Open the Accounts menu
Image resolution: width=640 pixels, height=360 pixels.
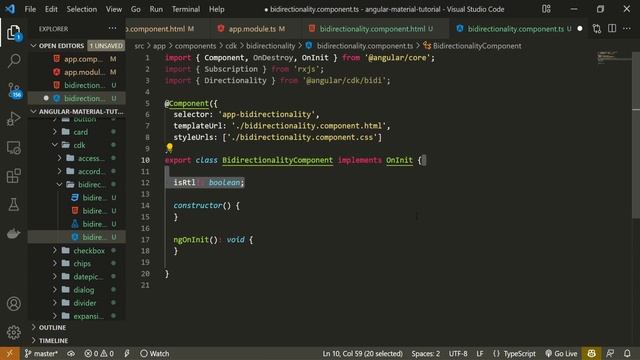[x=13, y=304]
